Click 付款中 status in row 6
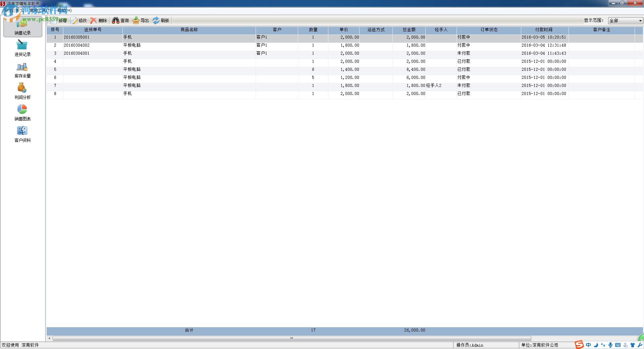Viewport: 644px width, 349px height. [x=464, y=78]
